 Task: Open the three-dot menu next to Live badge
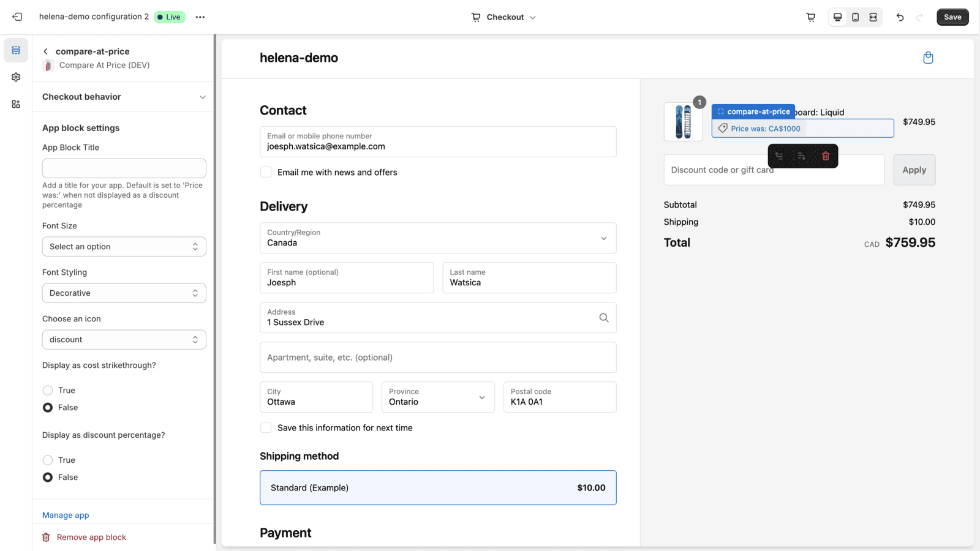pyautogui.click(x=200, y=17)
